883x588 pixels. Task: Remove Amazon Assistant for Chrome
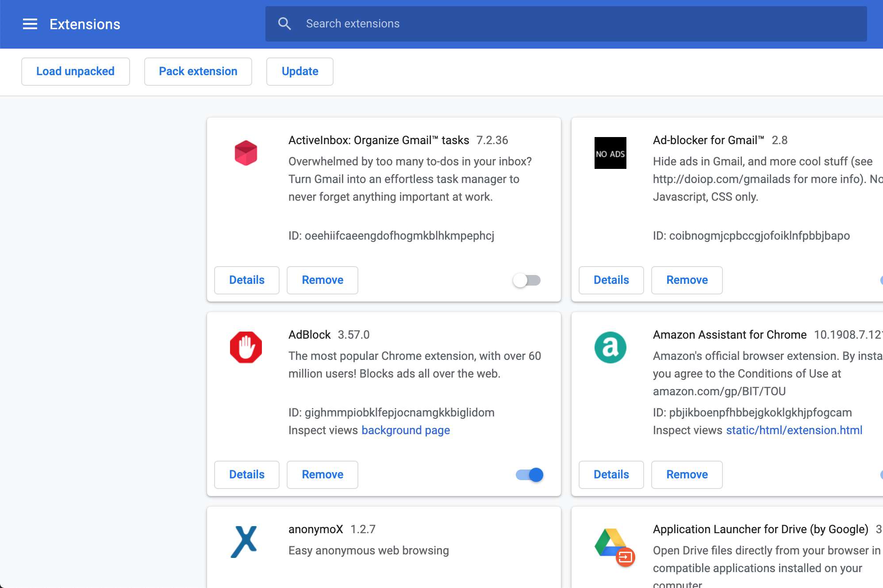coord(687,475)
